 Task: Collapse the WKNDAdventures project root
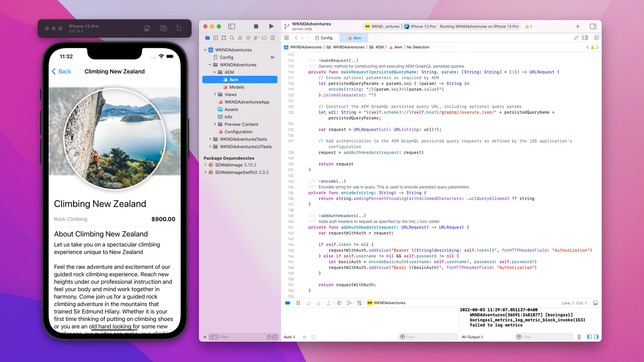point(205,50)
